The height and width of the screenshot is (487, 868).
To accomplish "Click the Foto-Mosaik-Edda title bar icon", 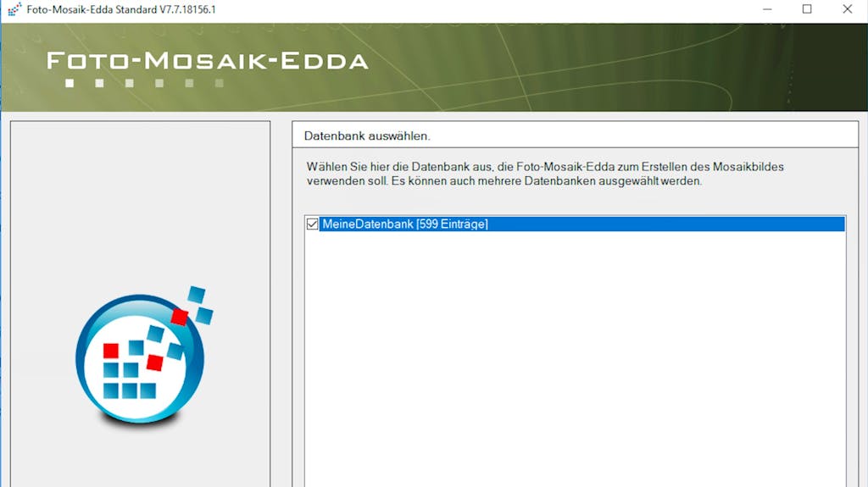I will click(x=14, y=9).
